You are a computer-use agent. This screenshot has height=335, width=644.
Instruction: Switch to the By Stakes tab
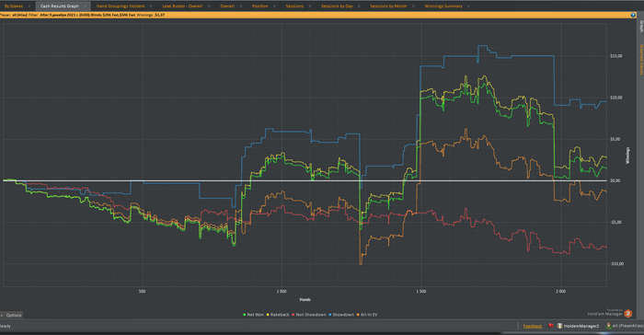[14, 6]
